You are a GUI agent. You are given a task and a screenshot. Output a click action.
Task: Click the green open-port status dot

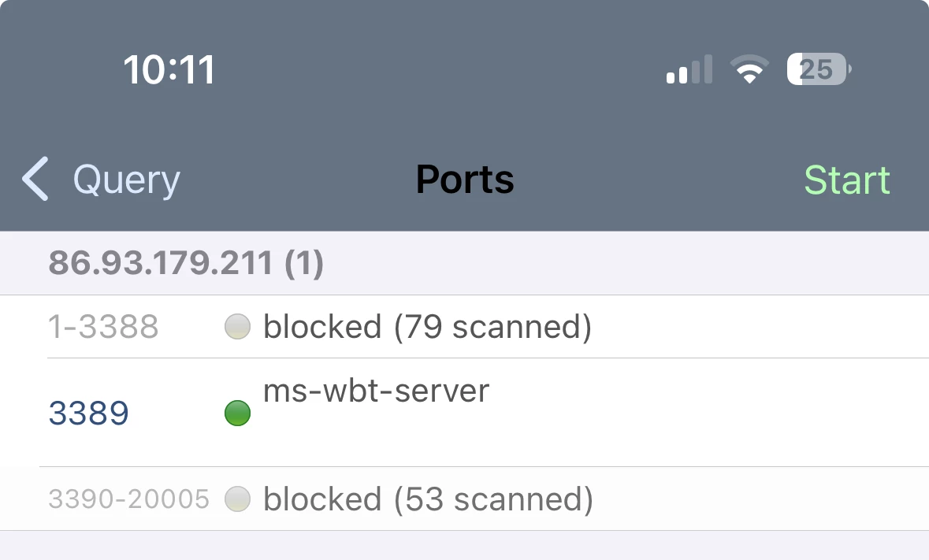237,413
